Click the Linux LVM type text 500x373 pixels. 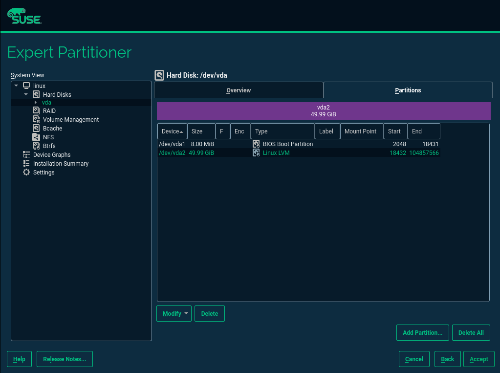point(276,153)
